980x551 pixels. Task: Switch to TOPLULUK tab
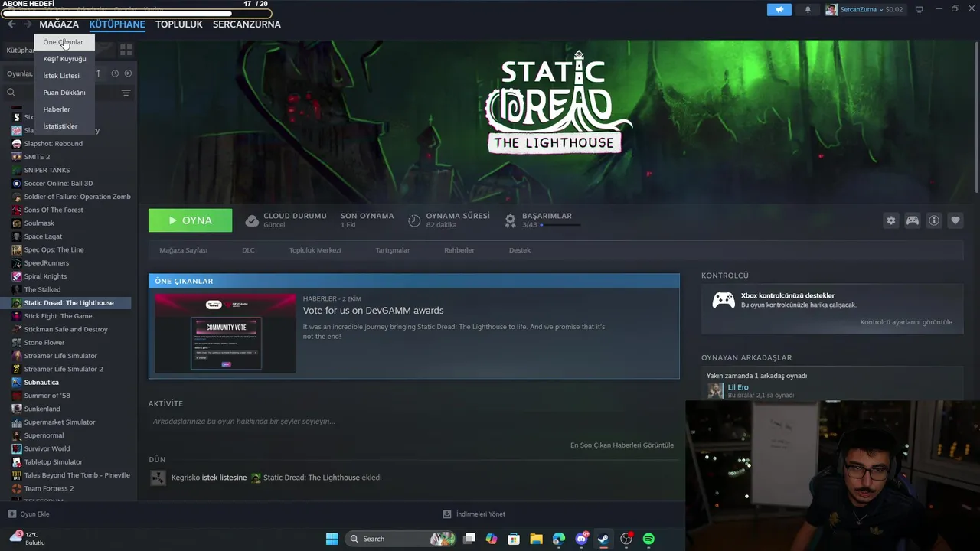tap(179, 24)
